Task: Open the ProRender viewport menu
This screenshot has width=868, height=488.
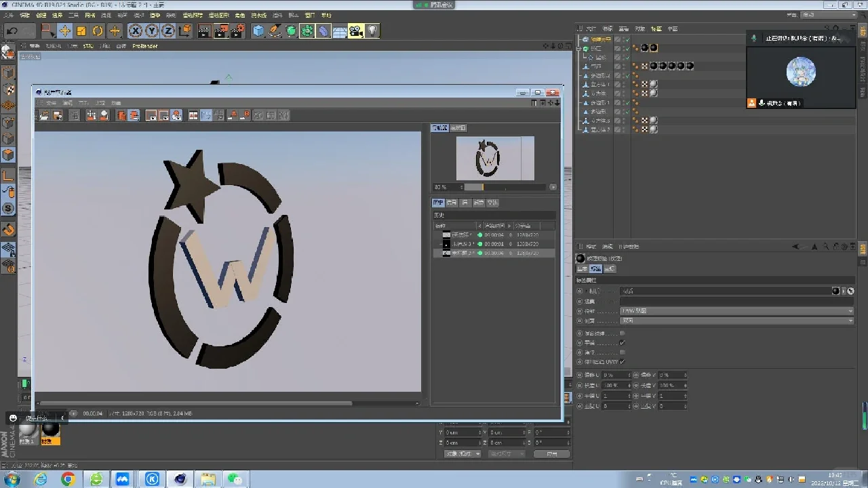Action: 145,46
